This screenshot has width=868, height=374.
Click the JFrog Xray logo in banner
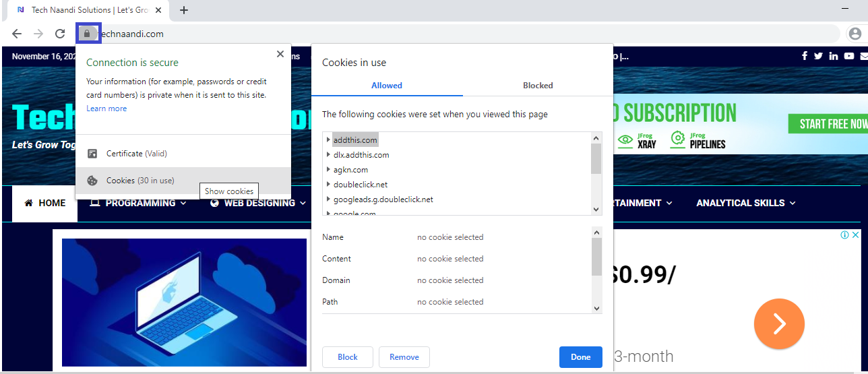[x=638, y=139]
